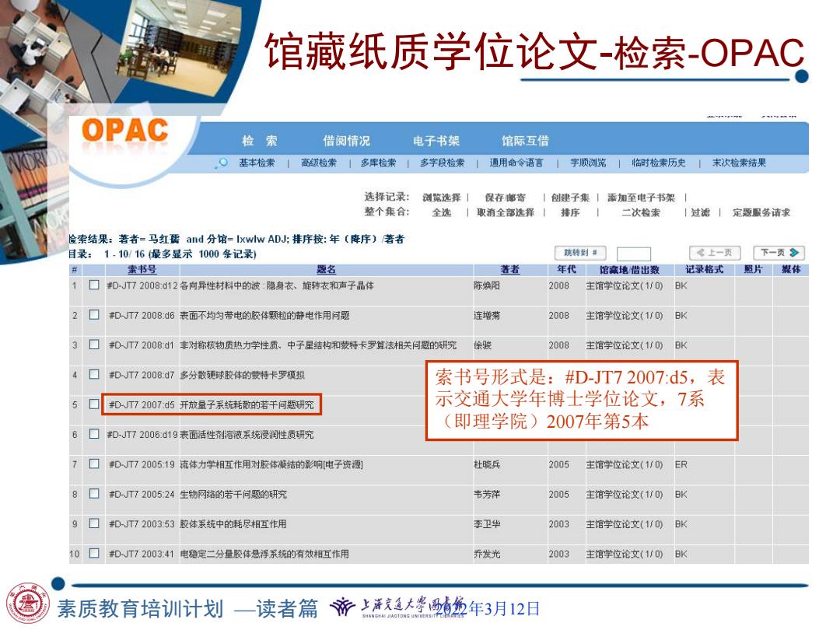Screen dimensions: 840x630
Task: Click title 开放量子系统耗散的若干问题研究
Action: [x=247, y=404]
